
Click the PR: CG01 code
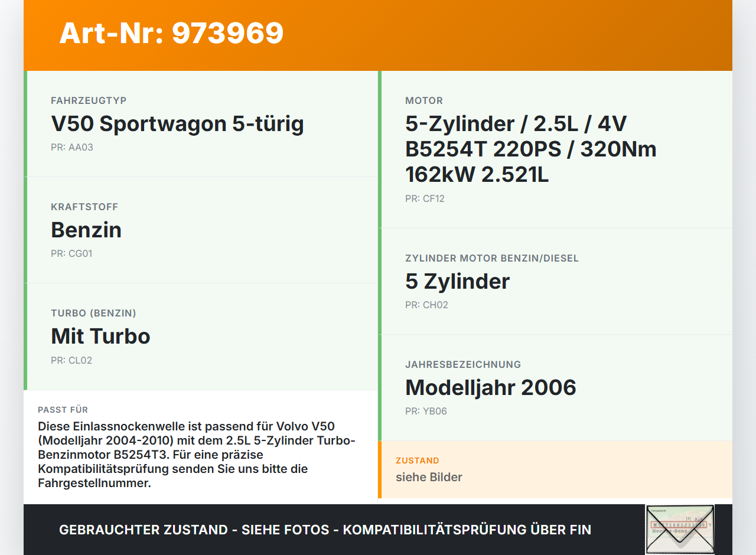tap(71, 253)
